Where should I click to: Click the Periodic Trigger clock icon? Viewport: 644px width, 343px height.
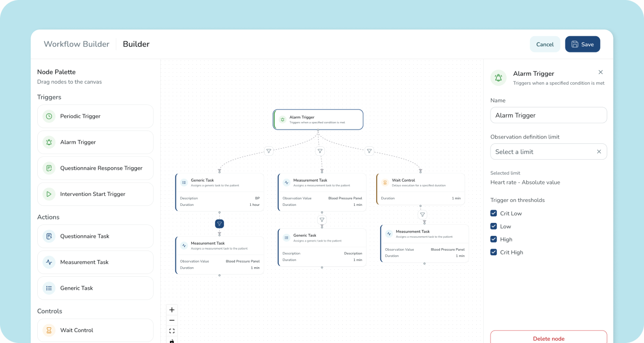coord(49,116)
